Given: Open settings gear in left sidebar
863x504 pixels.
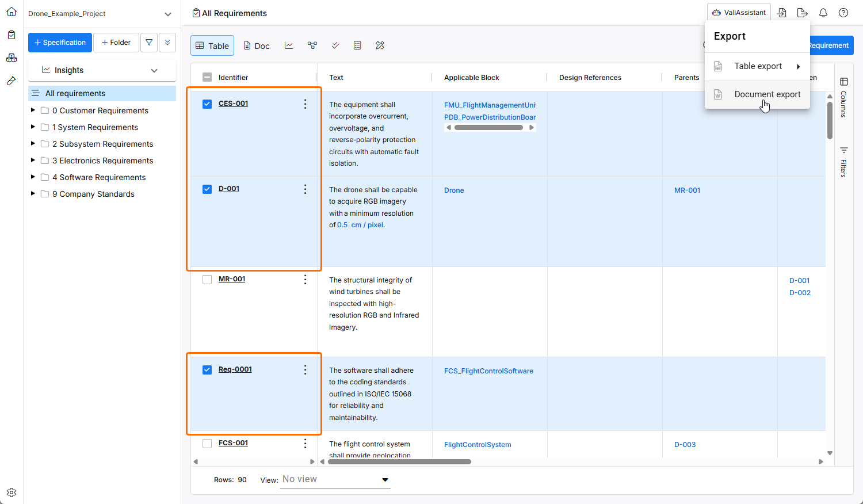Looking at the screenshot, I should (x=12, y=492).
